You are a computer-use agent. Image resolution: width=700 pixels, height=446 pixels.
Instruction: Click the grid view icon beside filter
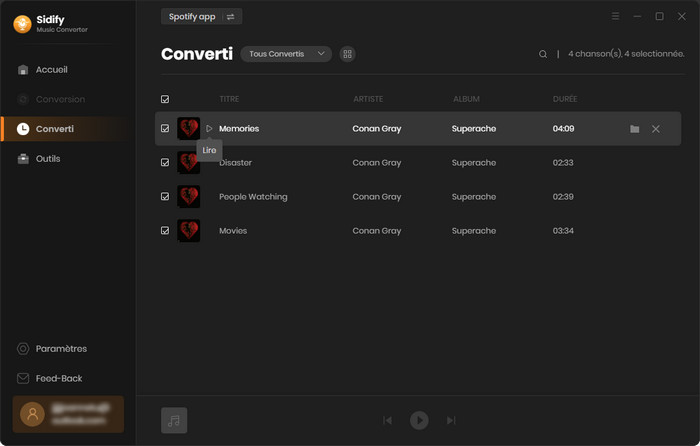tap(348, 54)
